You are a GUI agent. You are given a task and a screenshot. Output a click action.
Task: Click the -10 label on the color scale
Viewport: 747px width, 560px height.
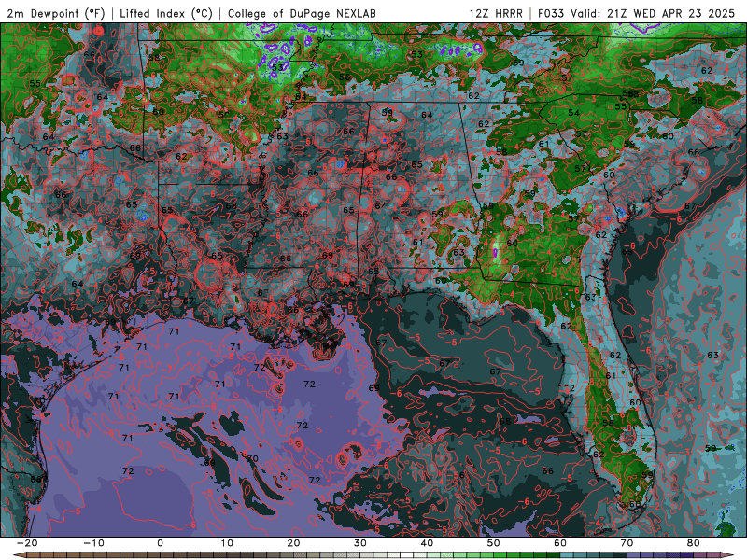click(x=93, y=543)
